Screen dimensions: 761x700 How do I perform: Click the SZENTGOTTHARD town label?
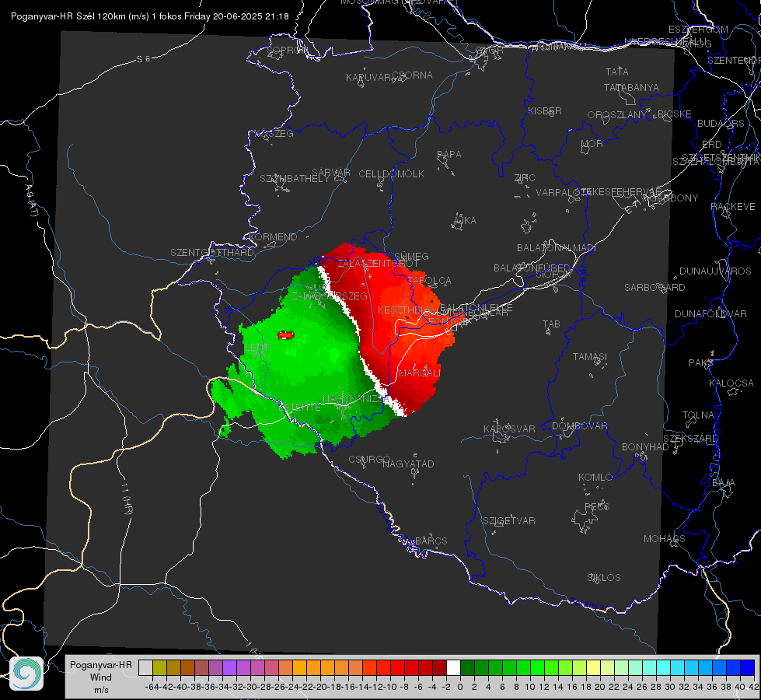[212, 253]
